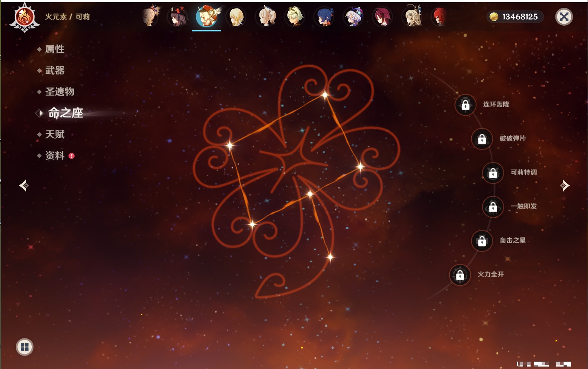Switch to next character with right arrow
This screenshot has height=369, width=588.
pos(565,186)
